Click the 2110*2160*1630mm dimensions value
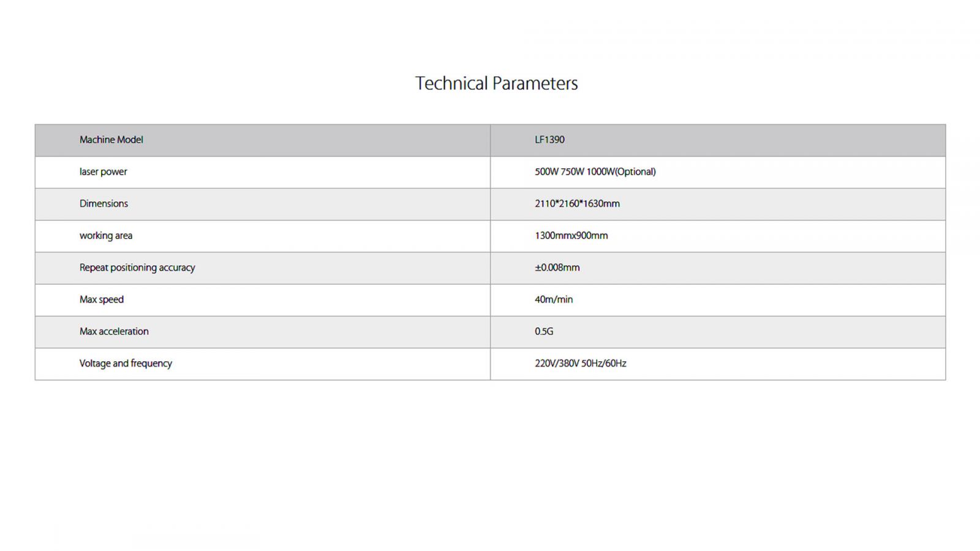This screenshot has height=551, width=980. click(x=577, y=204)
